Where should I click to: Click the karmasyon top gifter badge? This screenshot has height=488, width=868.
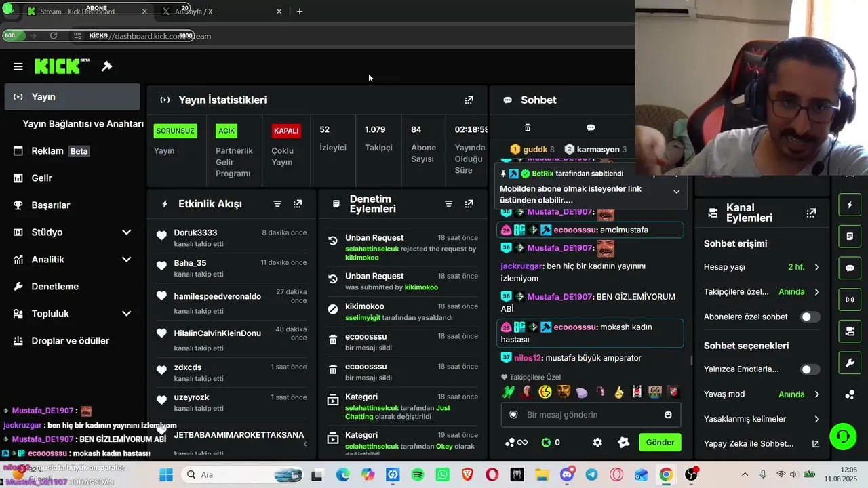pyautogui.click(x=595, y=149)
